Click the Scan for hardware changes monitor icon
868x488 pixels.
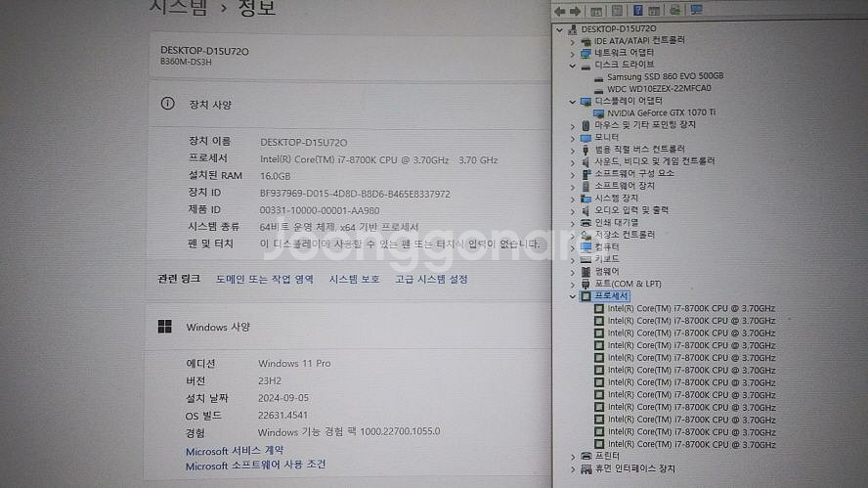click(x=696, y=10)
